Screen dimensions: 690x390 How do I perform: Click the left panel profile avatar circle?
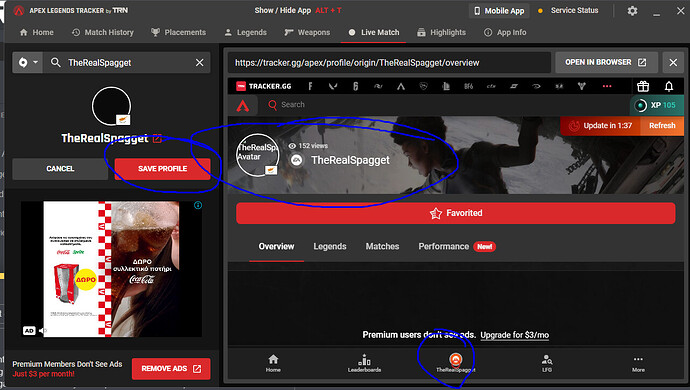point(111,106)
